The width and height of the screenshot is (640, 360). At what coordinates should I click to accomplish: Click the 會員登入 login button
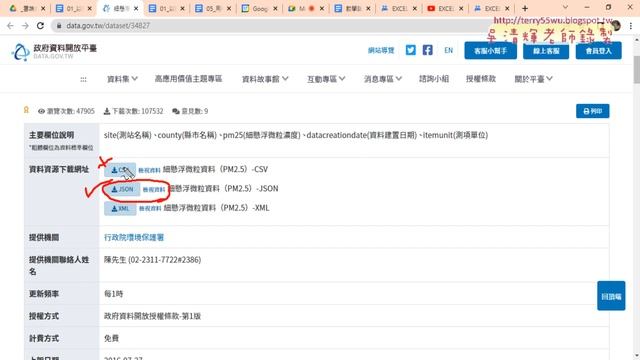coord(598,51)
